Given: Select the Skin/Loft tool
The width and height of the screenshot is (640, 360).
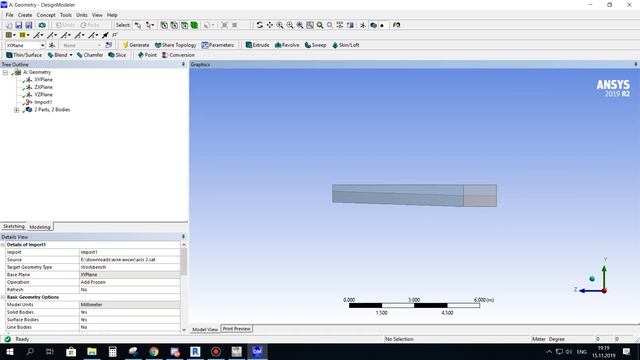Looking at the screenshot, I should pyautogui.click(x=346, y=45).
